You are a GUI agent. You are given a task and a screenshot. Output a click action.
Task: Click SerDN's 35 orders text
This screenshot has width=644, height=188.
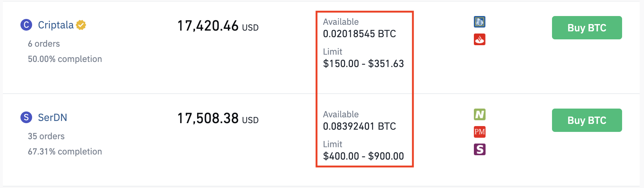coord(46,136)
